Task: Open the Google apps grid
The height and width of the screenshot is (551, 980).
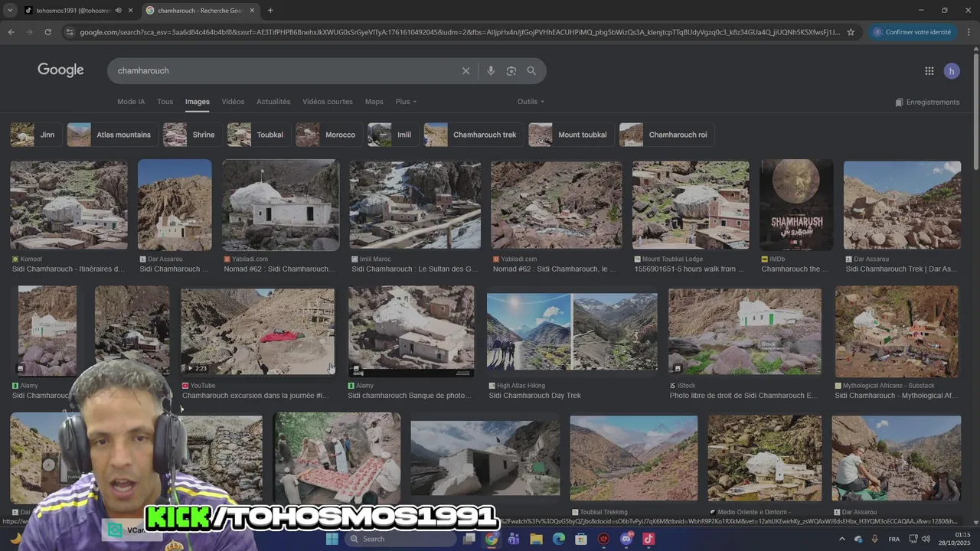Action: (929, 71)
